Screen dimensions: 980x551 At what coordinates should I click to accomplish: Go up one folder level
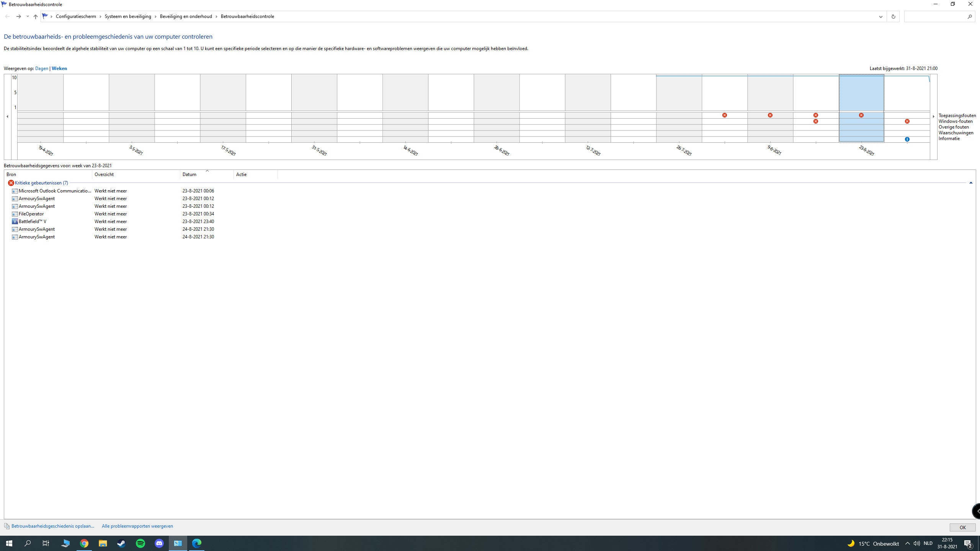pyautogui.click(x=35, y=16)
